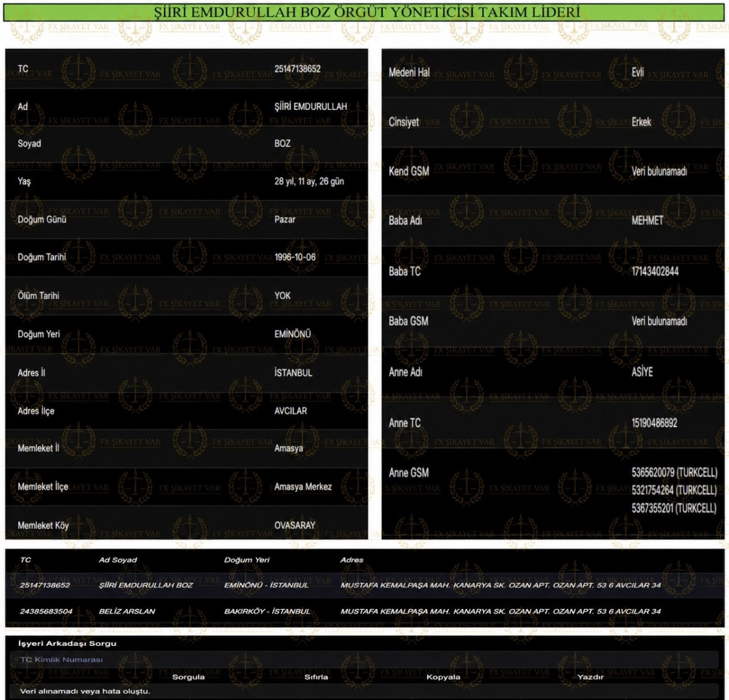Select the "Pazar" value beside Doğum Günü
Screen dimensions: 729x700
tap(285, 219)
